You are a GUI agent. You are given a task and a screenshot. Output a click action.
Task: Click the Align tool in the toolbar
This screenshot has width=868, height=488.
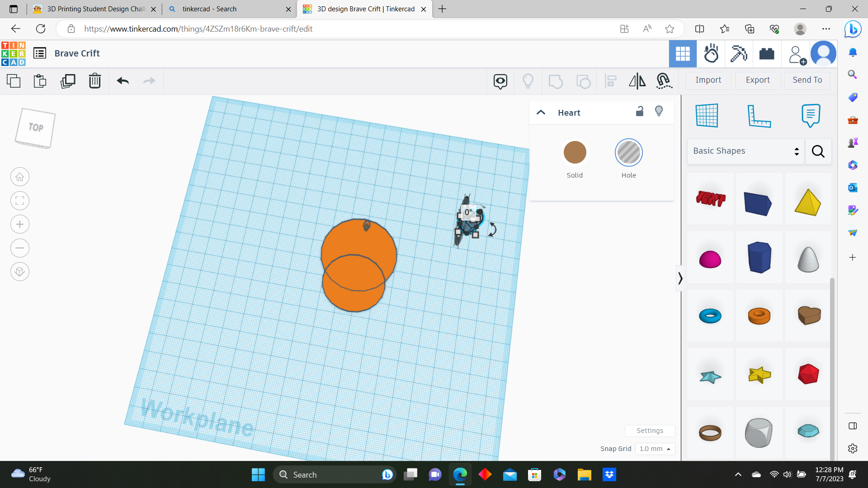[611, 81]
